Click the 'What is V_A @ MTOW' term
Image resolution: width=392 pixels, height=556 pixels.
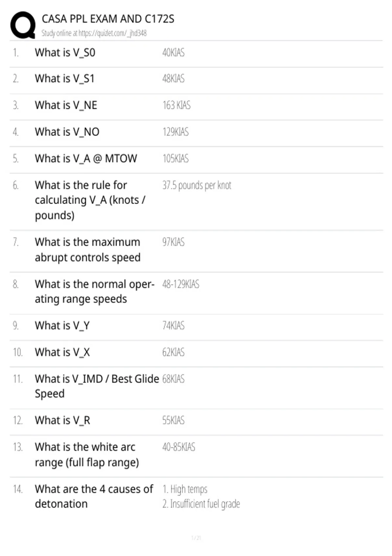click(x=86, y=159)
